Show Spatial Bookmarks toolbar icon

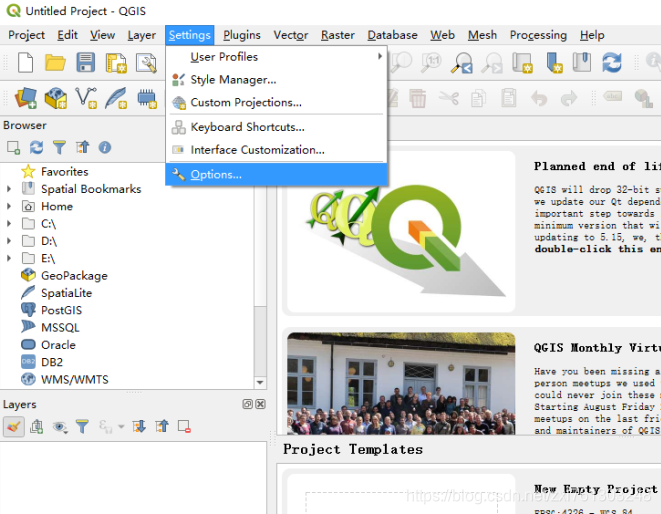[x=582, y=62]
